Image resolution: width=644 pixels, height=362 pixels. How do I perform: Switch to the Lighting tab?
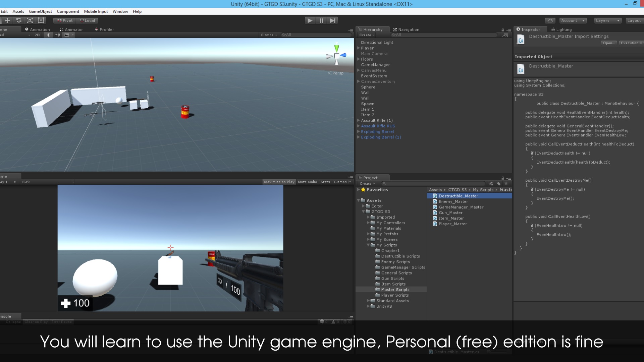coord(561,29)
